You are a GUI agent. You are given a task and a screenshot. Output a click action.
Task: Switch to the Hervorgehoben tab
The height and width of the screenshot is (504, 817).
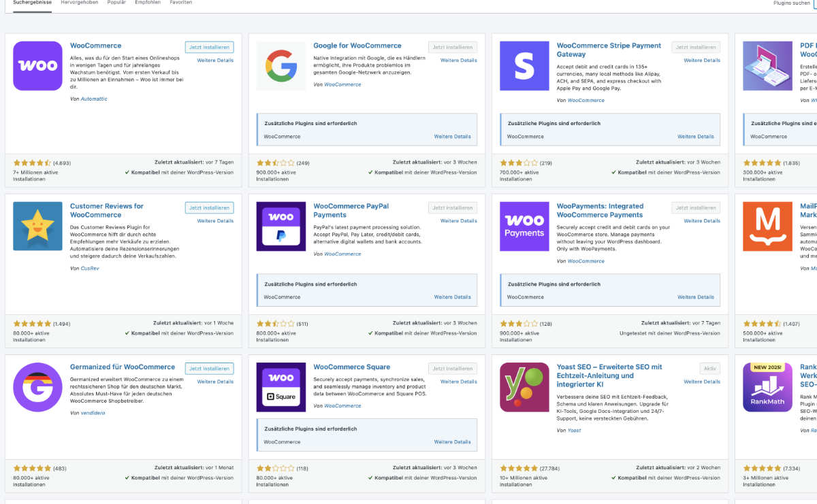pos(79,3)
